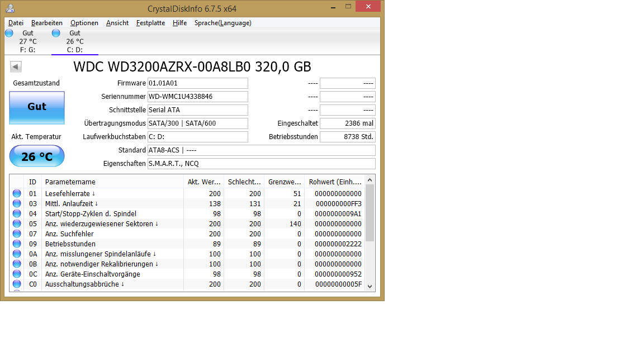Open the Sprache(Language) menu
The width and height of the screenshot is (644, 362).
click(223, 23)
